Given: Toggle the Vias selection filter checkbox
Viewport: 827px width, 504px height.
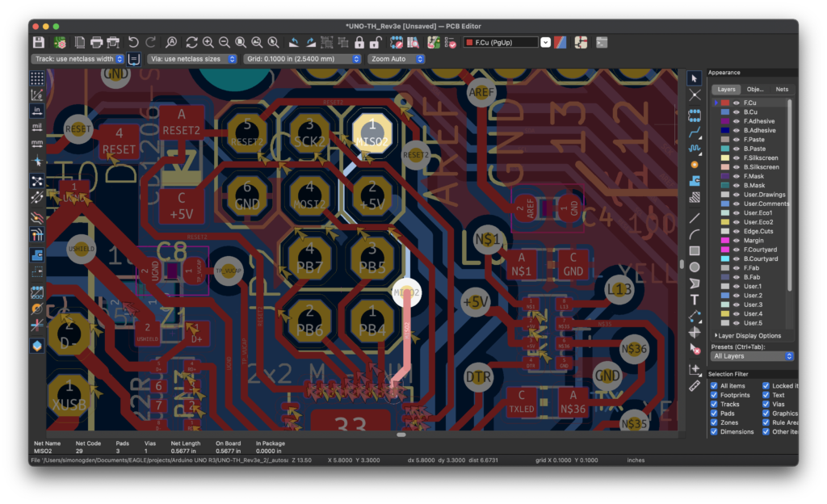Looking at the screenshot, I should pyautogui.click(x=766, y=405).
